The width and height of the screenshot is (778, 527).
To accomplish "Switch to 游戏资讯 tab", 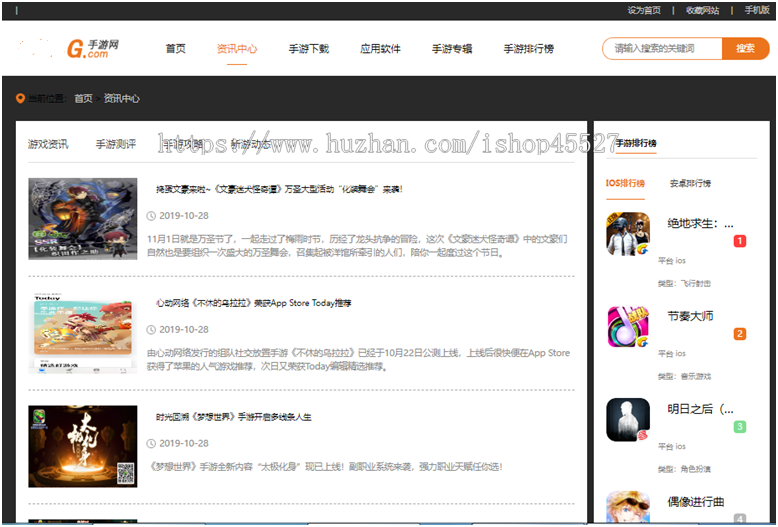I will tap(48, 144).
